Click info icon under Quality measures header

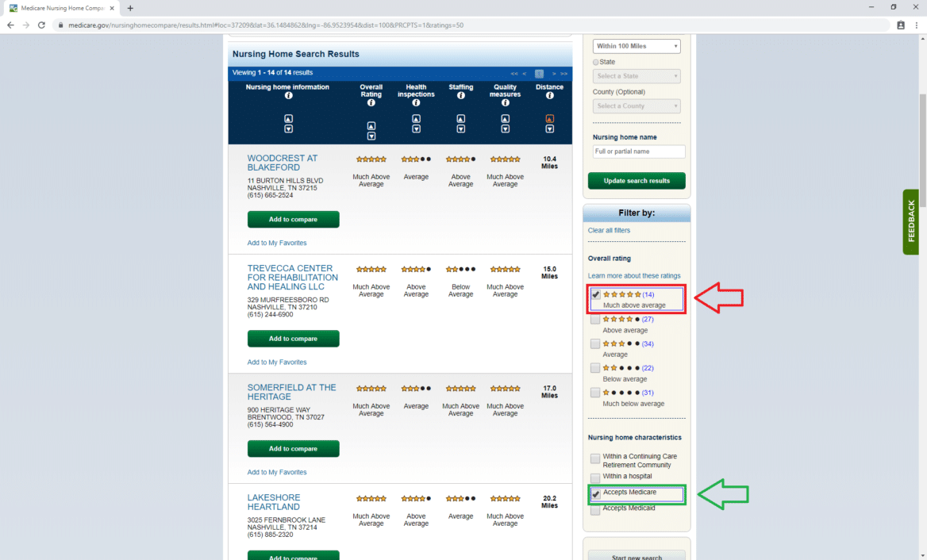pos(505,104)
